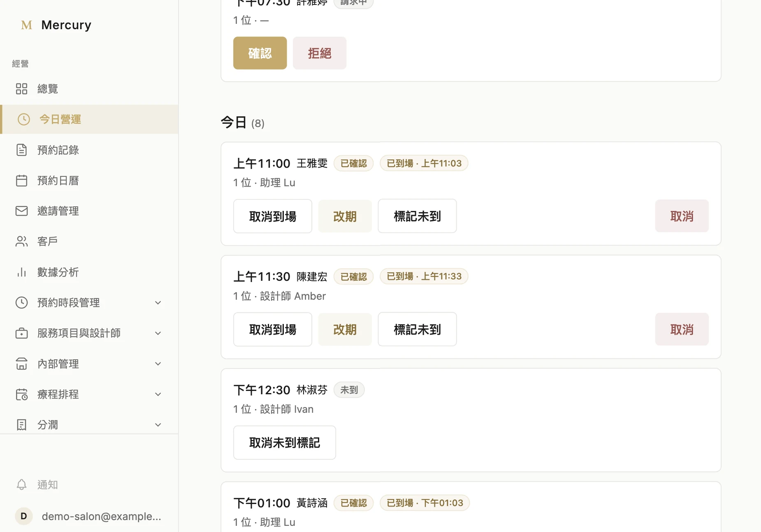Expand the 療程排程 chevron

point(158,394)
